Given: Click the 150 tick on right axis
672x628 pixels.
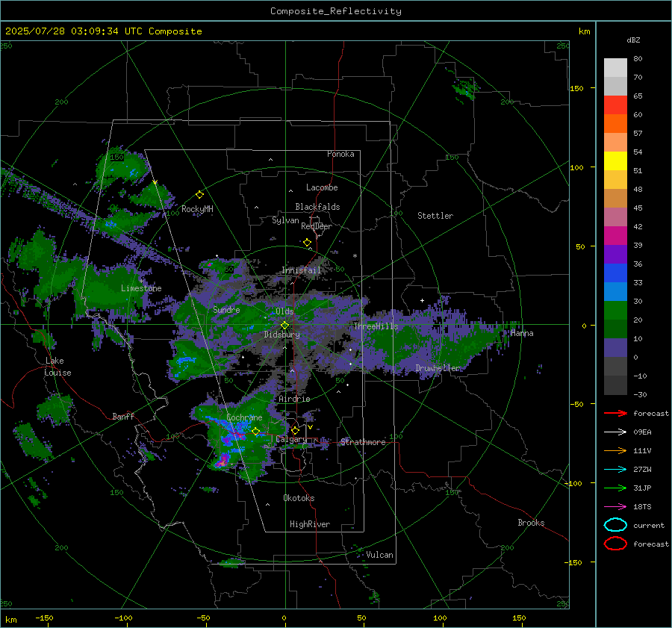Looking at the screenshot, I should point(577,88).
